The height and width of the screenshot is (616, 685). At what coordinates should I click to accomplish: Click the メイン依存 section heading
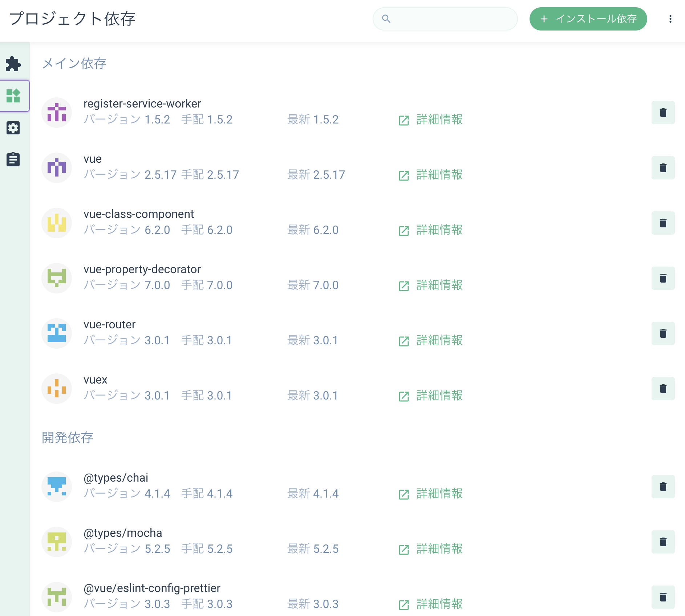coord(74,64)
